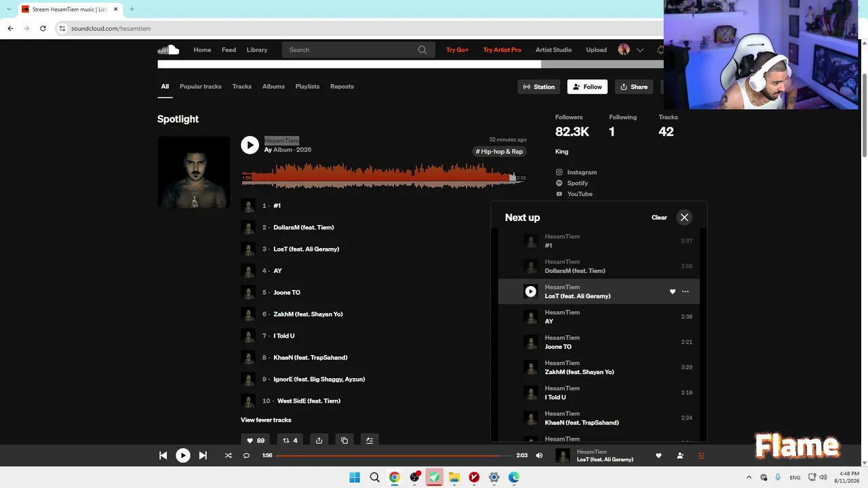This screenshot has width=868, height=488.
Task: Switch to the Tracks tab
Action: pyautogui.click(x=242, y=87)
